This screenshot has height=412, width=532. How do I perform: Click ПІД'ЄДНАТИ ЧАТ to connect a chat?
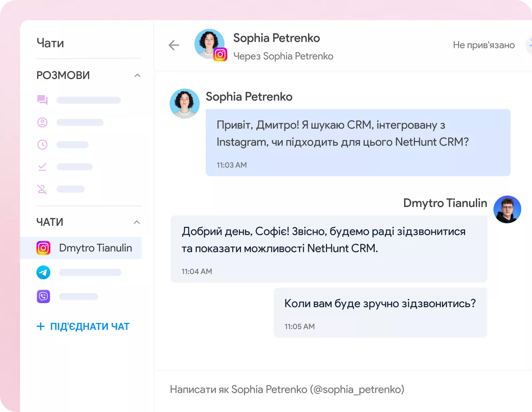point(83,326)
